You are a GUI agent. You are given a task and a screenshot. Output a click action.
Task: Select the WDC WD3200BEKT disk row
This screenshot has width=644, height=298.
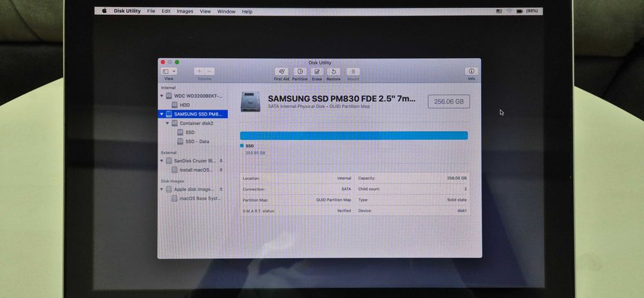(193, 96)
